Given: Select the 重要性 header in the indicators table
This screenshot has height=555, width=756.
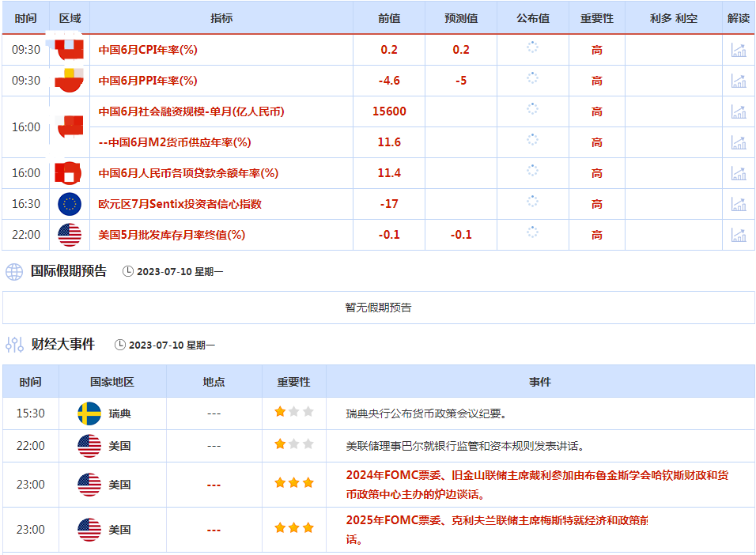Looking at the screenshot, I should [596, 18].
